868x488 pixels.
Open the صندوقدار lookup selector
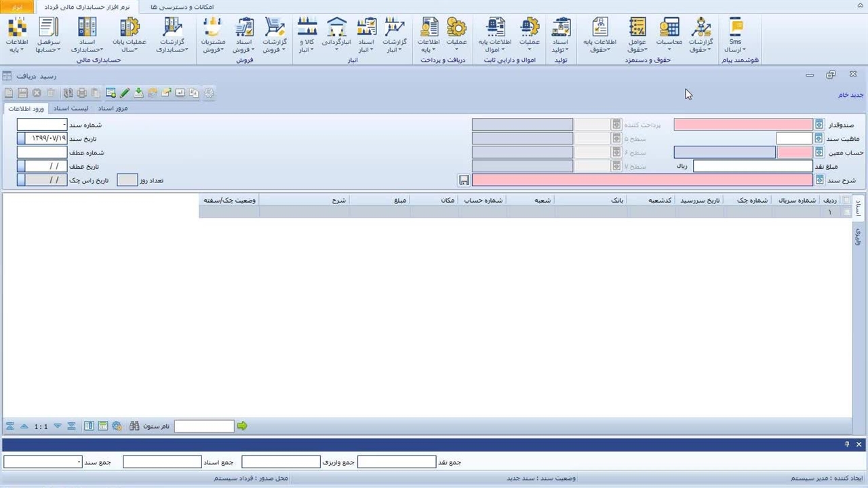(x=819, y=125)
